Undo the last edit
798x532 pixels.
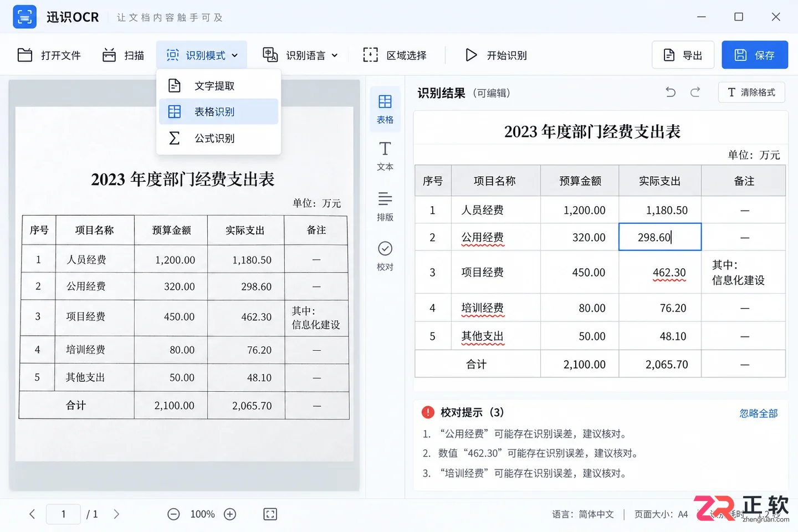[x=671, y=92]
